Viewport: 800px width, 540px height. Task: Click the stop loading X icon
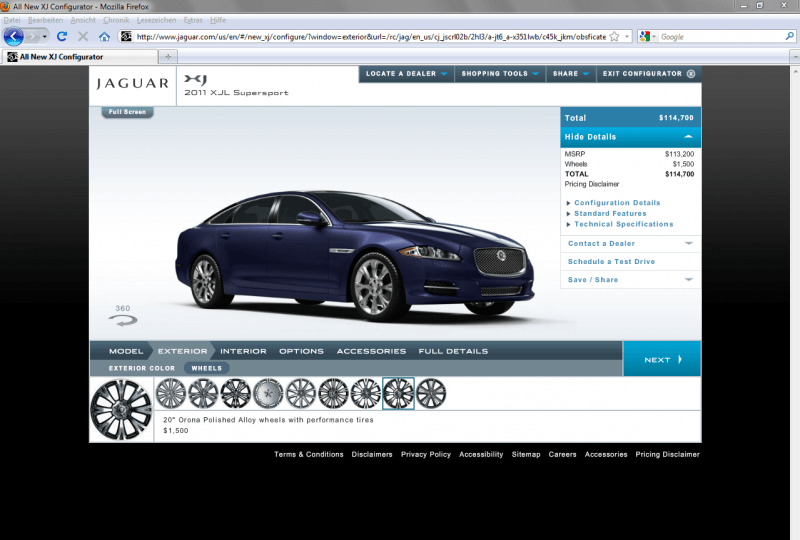(83, 36)
